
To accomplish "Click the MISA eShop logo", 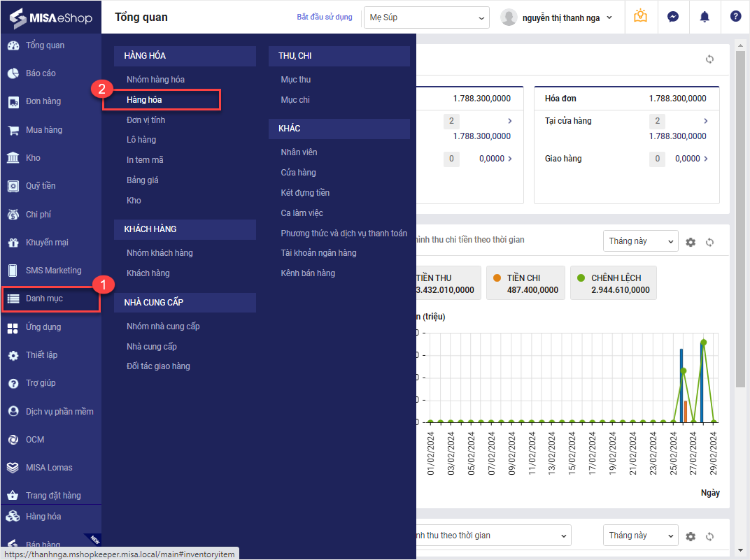I will tap(50, 17).
